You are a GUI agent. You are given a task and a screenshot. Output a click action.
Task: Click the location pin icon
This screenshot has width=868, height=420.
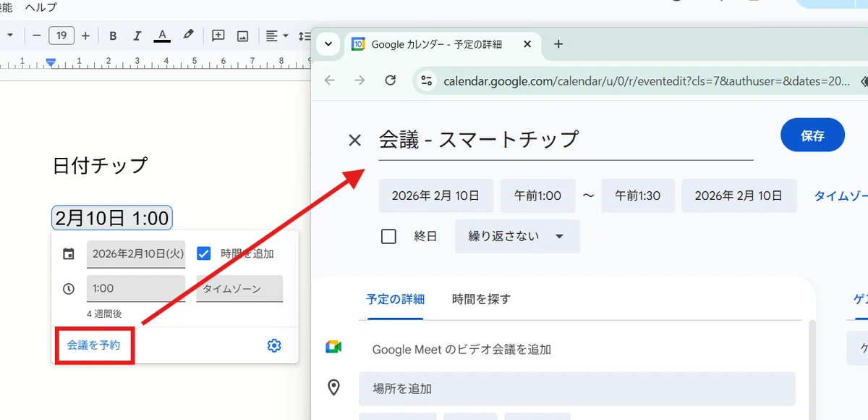[333, 388]
